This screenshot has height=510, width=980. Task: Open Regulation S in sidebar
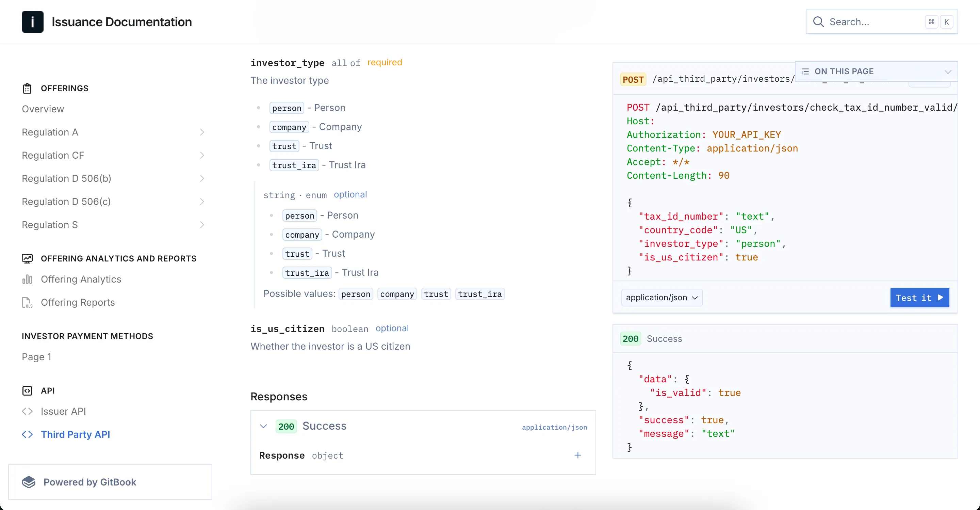click(x=50, y=225)
